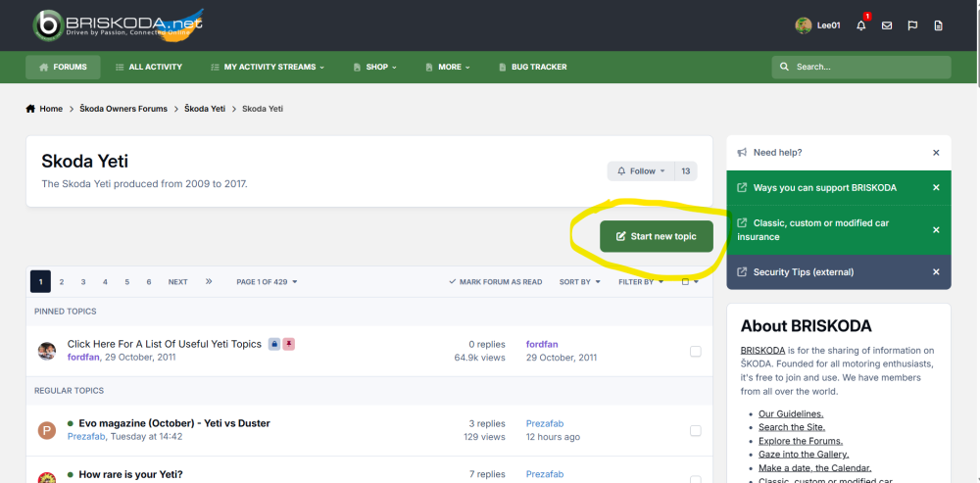
Task: Click Škoda Yeti breadcrumb link
Action: tap(205, 109)
